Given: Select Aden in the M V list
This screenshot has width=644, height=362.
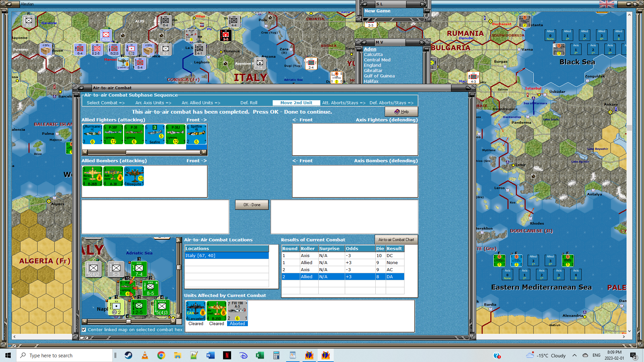Looking at the screenshot, I should pyautogui.click(x=370, y=49).
